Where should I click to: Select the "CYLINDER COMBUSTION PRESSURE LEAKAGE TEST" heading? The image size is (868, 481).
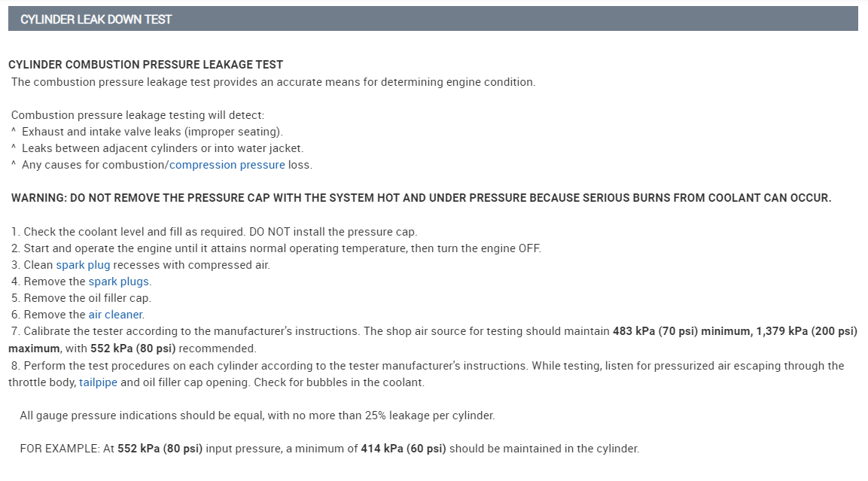(145, 65)
